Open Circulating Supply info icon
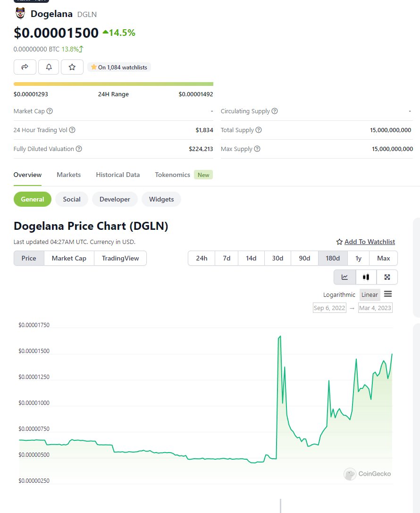This screenshot has width=420, height=513. tap(275, 111)
